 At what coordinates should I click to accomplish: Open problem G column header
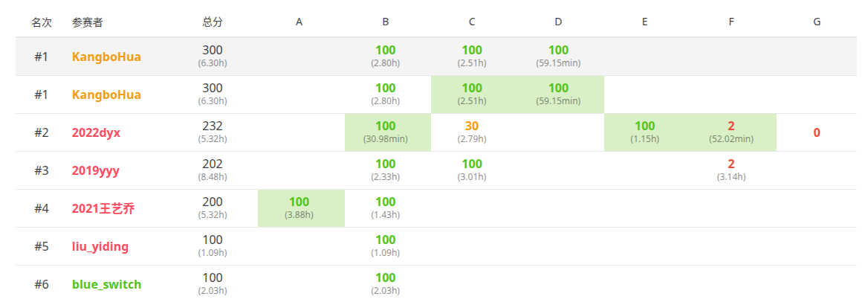click(817, 22)
